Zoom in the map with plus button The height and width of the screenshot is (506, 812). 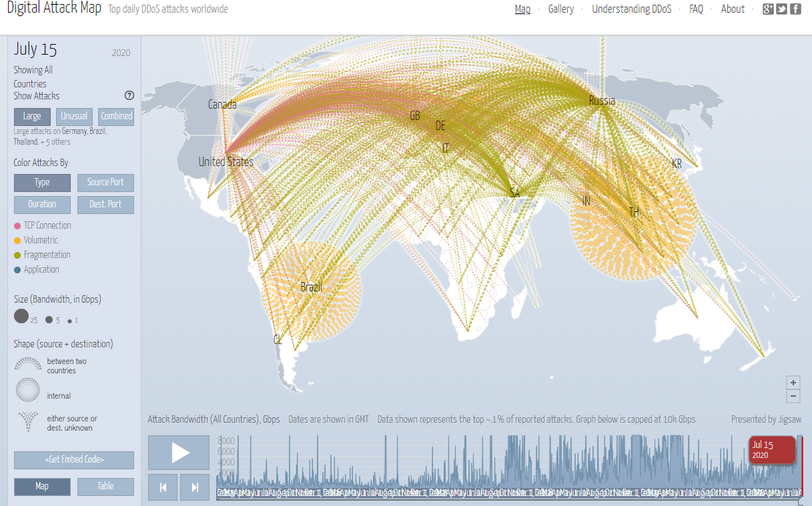pyautogui.click(x=794, y=383)
